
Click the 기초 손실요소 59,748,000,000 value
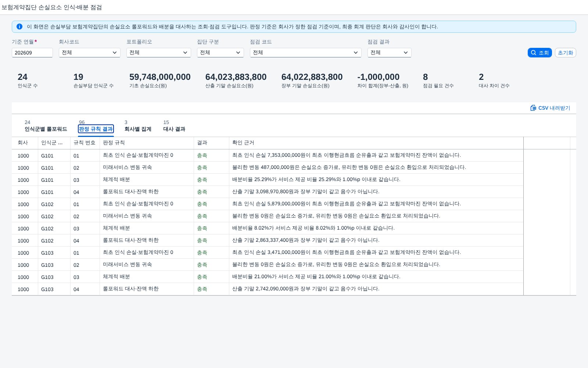pyautogui.click(x=160, y=77)
